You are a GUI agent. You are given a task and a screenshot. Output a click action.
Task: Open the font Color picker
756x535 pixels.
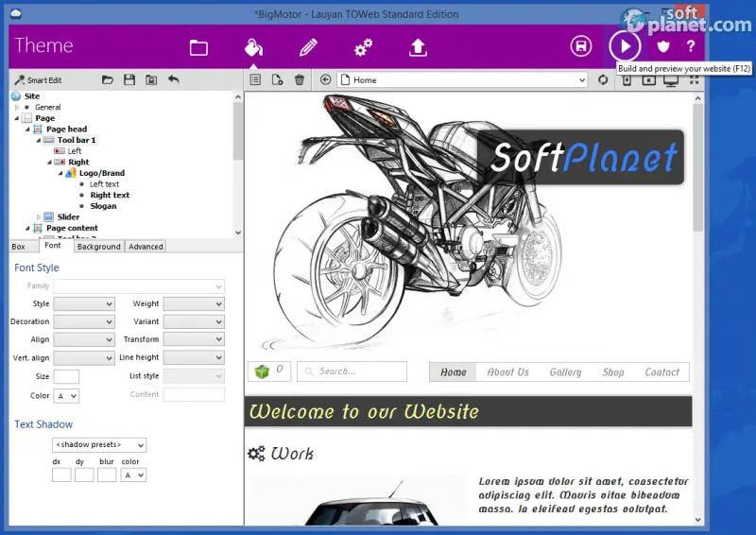[66, 396]
